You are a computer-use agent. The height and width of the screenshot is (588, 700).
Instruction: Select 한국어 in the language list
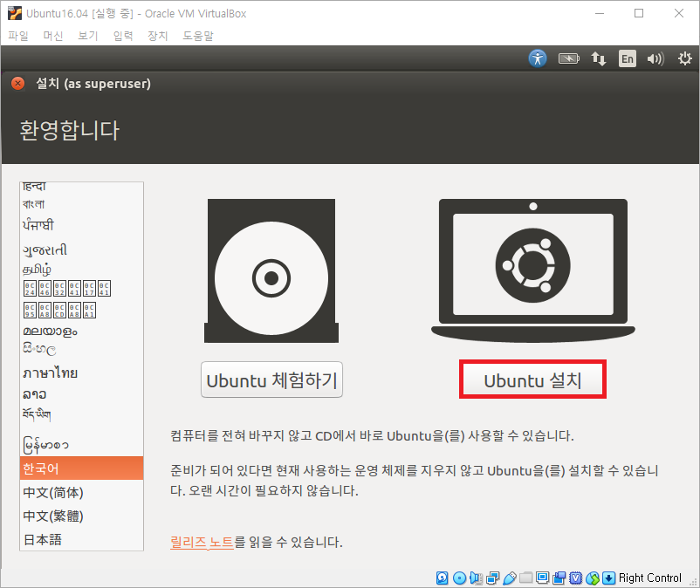pyautogui.click(x=81, y=468)
